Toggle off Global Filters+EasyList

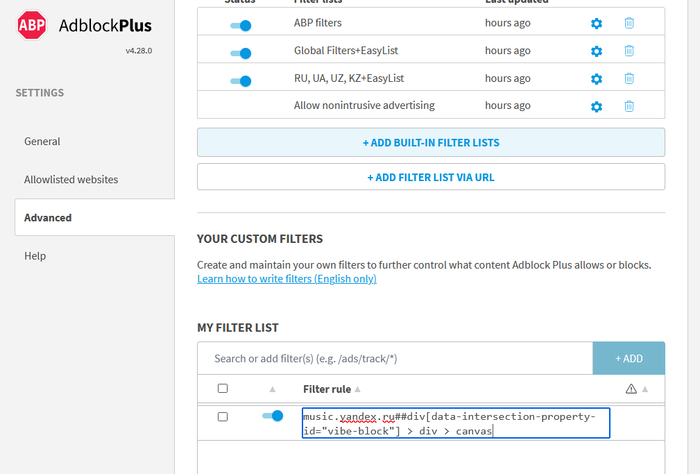(241, 53)
